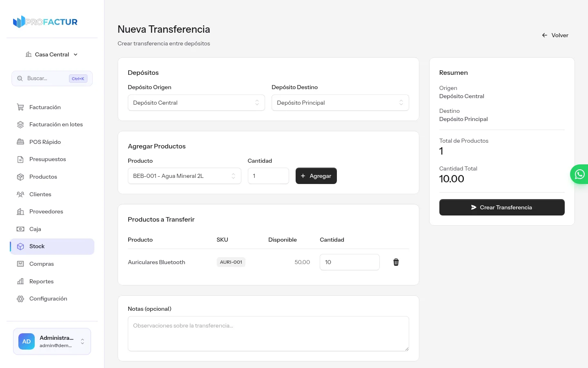This screenshot has height=368, width=588.
Task: Click the Presupuestos document icon
Action: coord(20,159)
